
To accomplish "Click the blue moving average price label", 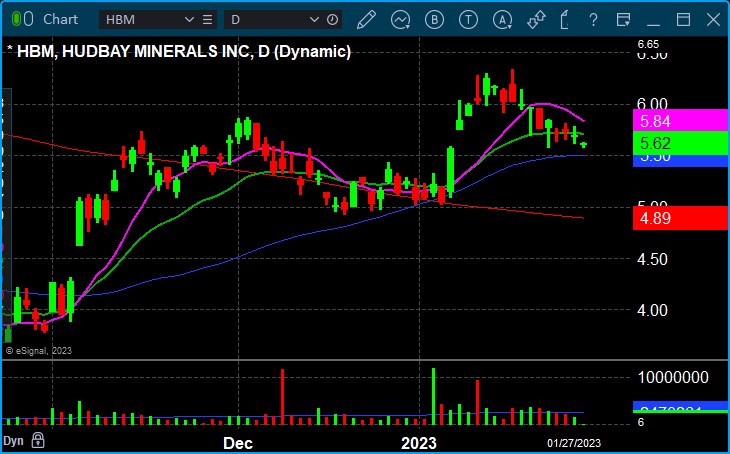I will tap(680, 161).
